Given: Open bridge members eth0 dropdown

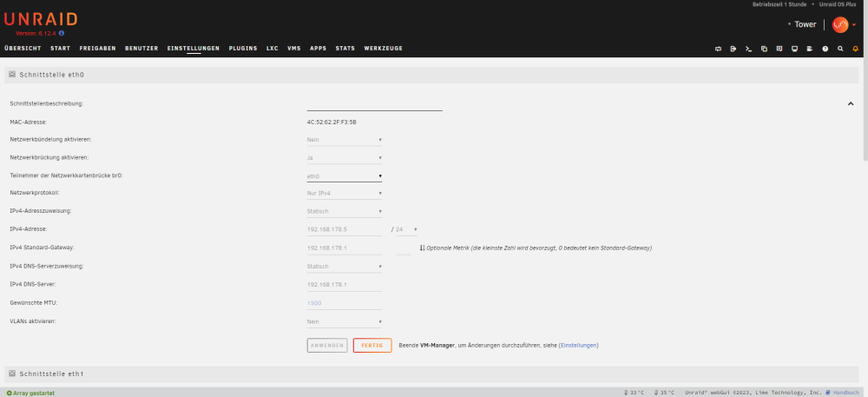Looking at the screenshot, I should 345,176.
